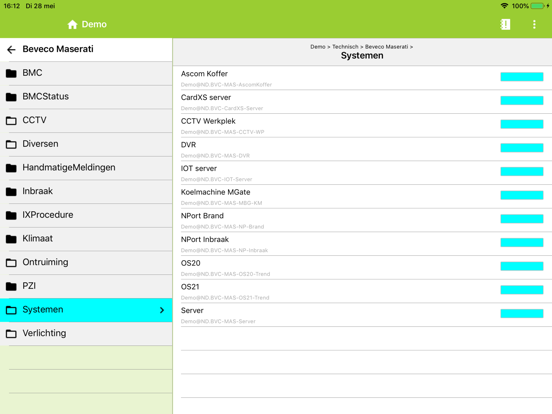Select the Diversen label
The image size is (552, 414).
[40, 144]
